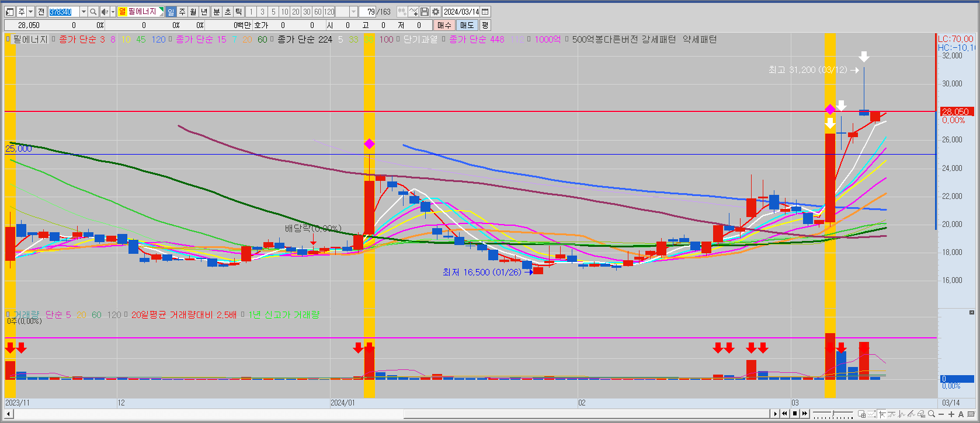Select the 10 interval button
The height and width of the screenshot is (423, 980).
[284, 12]
